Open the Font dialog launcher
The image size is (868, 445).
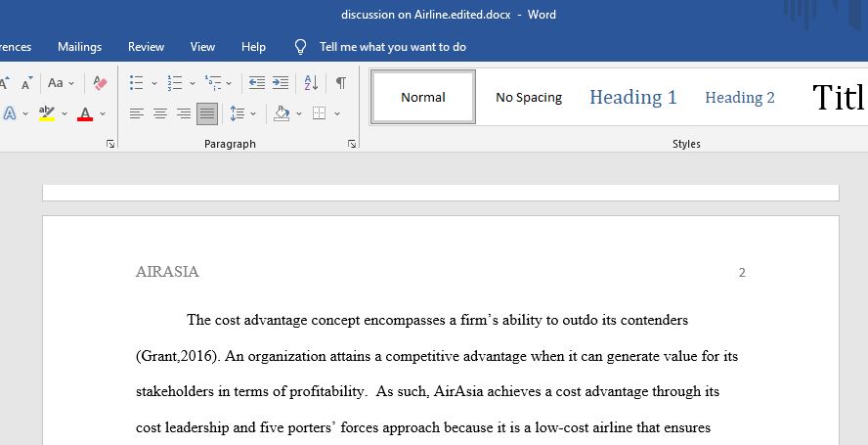point(110,144)
